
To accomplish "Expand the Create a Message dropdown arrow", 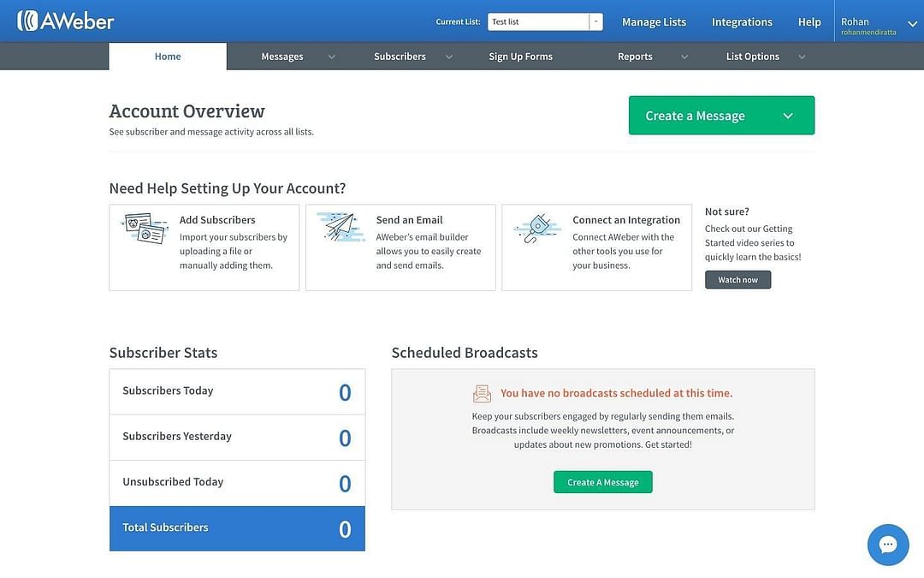I will (788, 116).
